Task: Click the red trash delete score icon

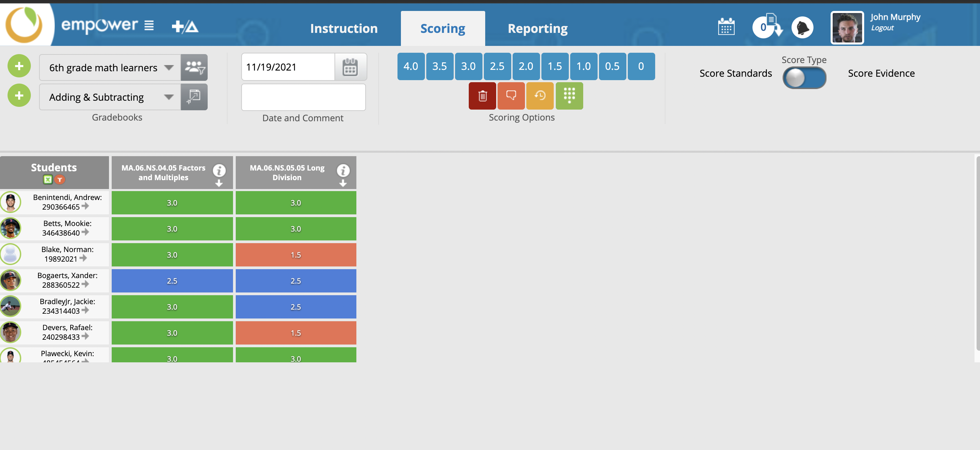Action: pos(482,96)
